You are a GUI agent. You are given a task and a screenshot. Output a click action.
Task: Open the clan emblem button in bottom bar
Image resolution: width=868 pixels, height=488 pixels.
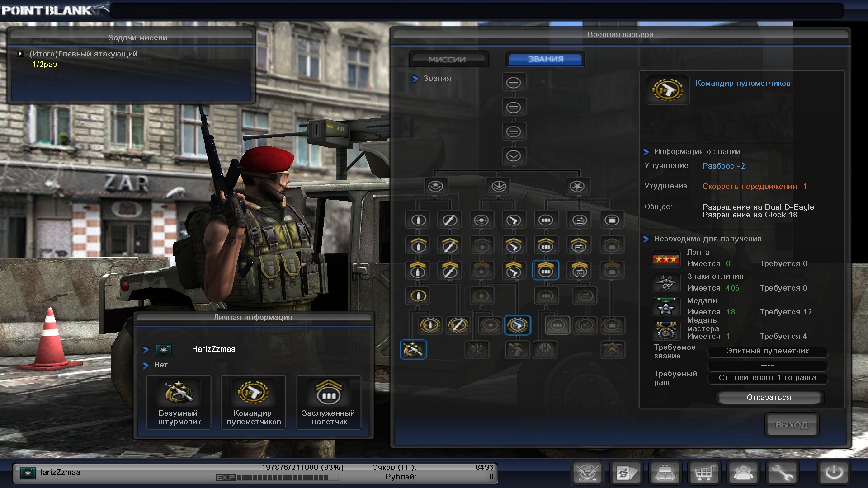pos(587,473)
